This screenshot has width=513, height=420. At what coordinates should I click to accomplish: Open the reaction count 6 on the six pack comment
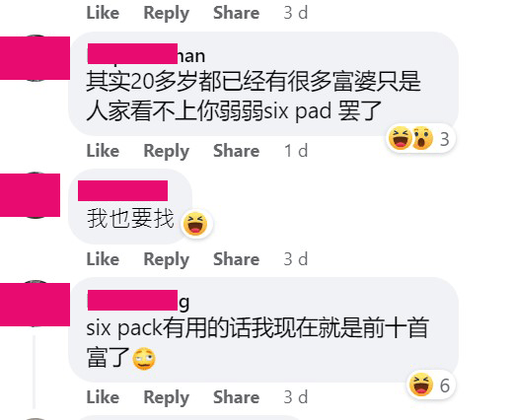pos(445,385)
